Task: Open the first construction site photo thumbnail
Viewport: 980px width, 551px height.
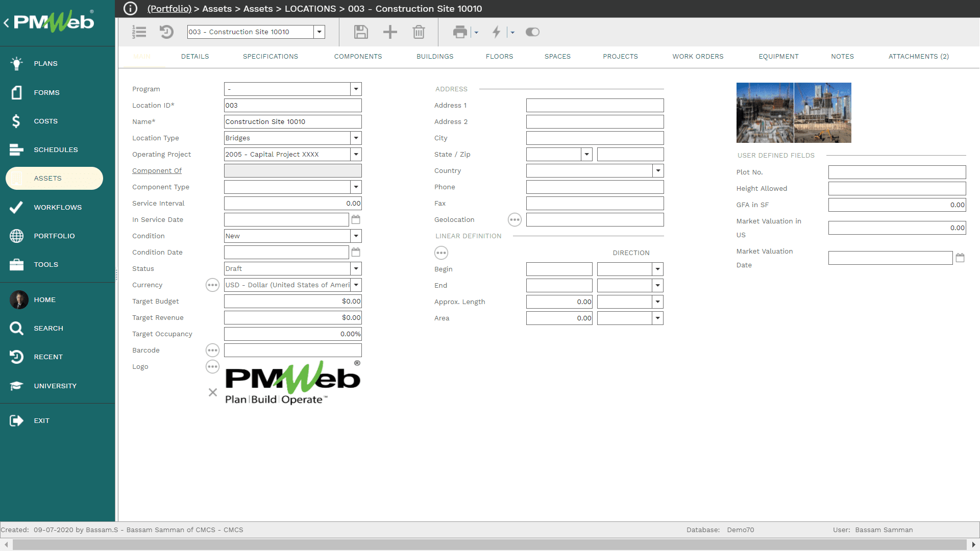Action: 765,113
